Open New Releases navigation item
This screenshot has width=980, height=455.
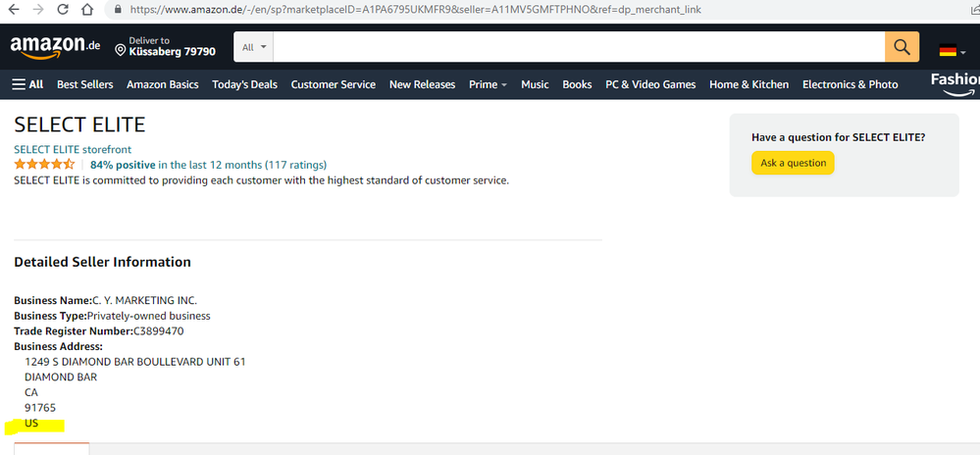pyautogui.click(x=423, y=84)
